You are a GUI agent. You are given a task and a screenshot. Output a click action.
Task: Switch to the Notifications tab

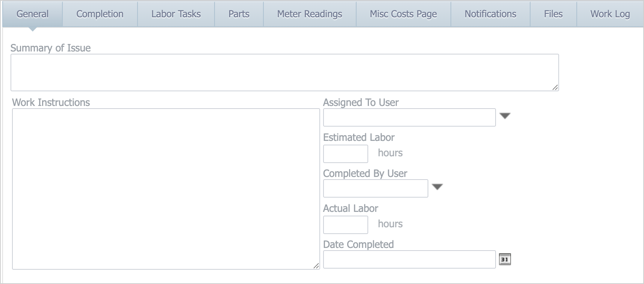(x=490, y=14)
